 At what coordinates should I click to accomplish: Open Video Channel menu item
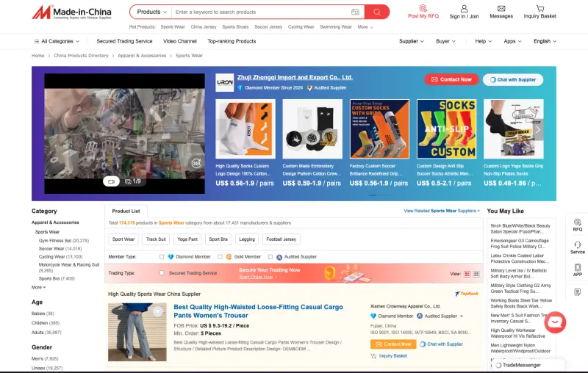(x=180, y=41)
